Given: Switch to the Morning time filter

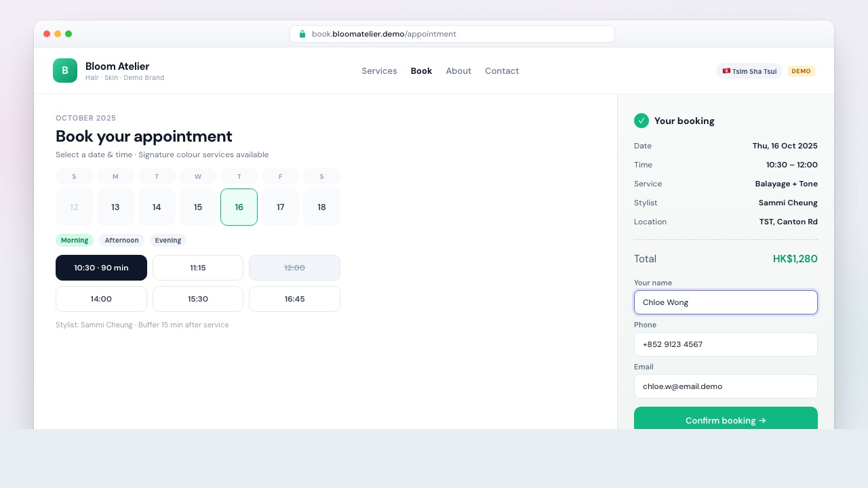Looking at the screenshot, I should click(75, 241).
